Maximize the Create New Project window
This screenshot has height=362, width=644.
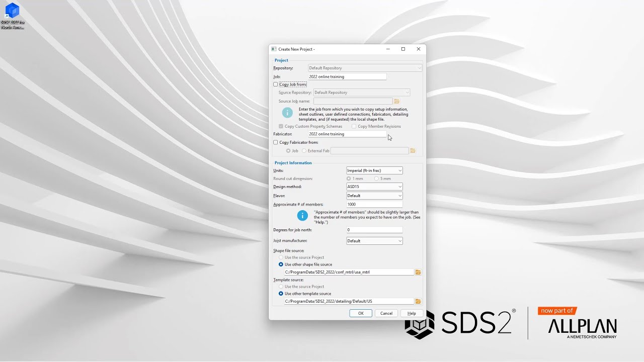click(x=403, y=49)
